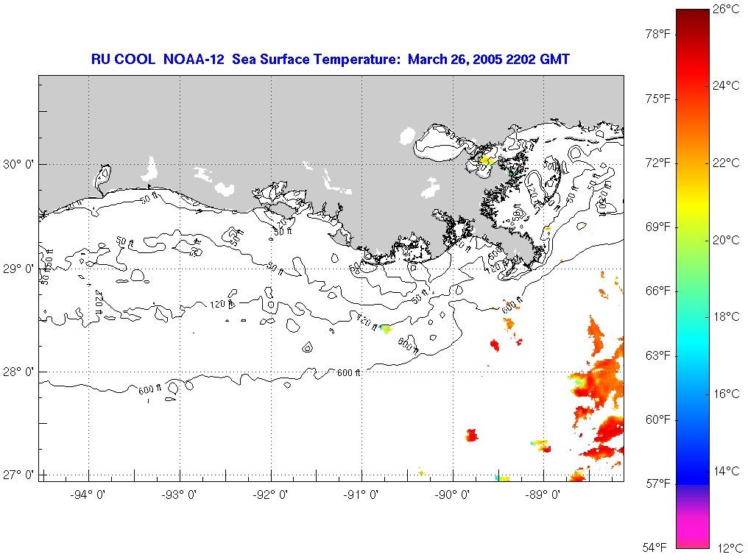Viewport: 748px width, 560px height.
Task: Select the 30° 0' latitude label
Action: tap(18, 165)
